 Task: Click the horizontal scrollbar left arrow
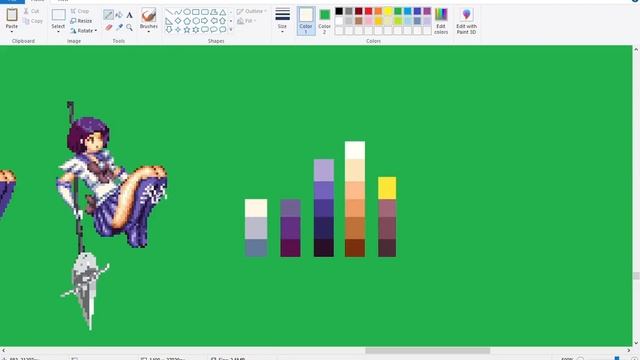pyautogui.click(x=3, y=351)
